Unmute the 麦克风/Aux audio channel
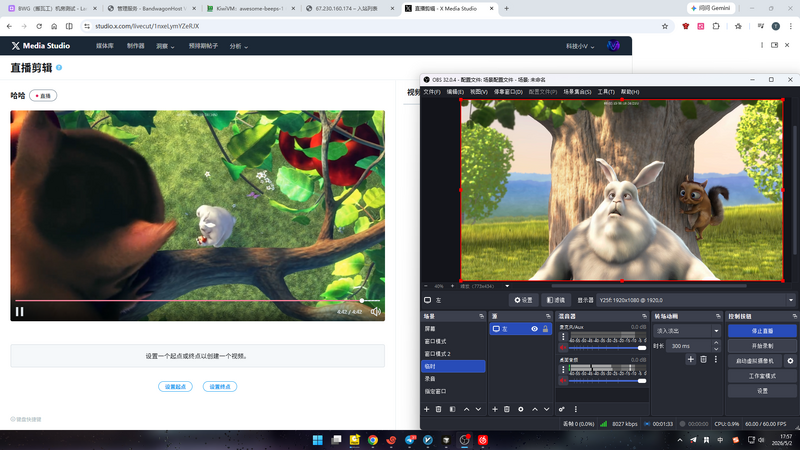This screenshot has width=800, height=450. pyautogui.click(x=563, y=348)
